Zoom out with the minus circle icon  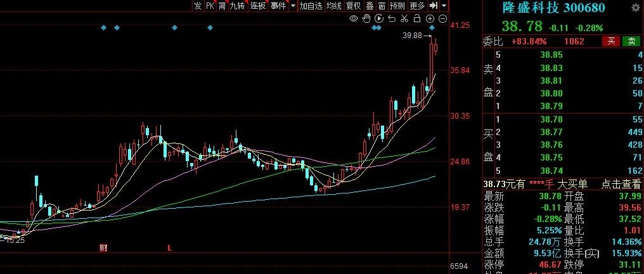coord(442,18)
